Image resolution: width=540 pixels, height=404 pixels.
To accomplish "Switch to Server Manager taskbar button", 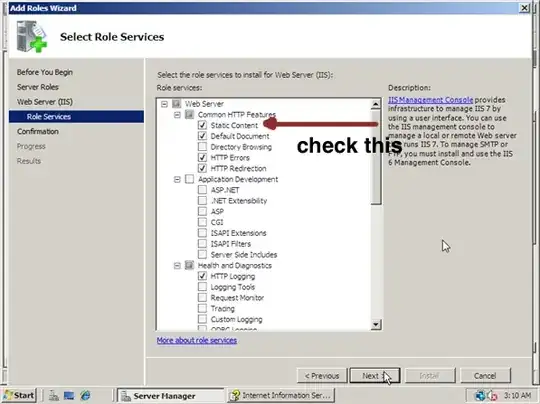I will pos(170,396).
